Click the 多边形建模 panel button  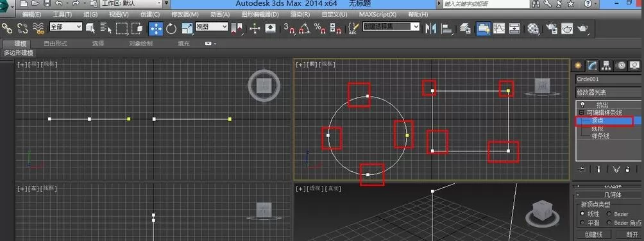click(x=19, y=53)
